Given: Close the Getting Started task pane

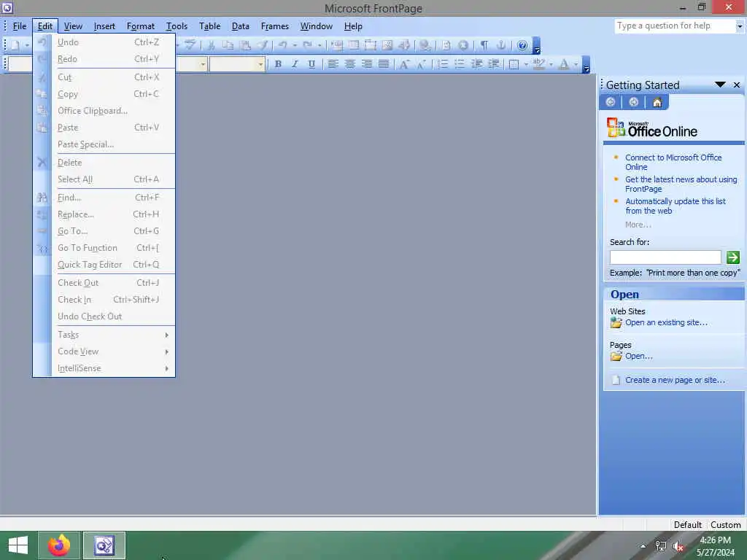Looking at the screenshot, I should [x=737, y=85].
